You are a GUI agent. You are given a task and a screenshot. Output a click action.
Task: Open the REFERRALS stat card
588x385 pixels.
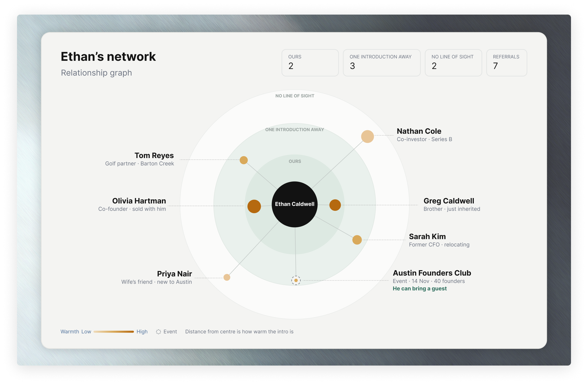(x=506, y=63)
